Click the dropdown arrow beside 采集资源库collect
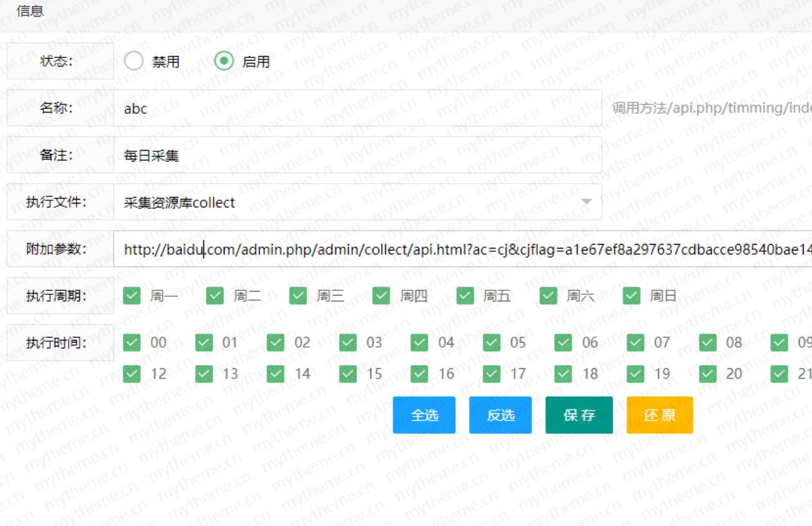 tap(586, 202)
